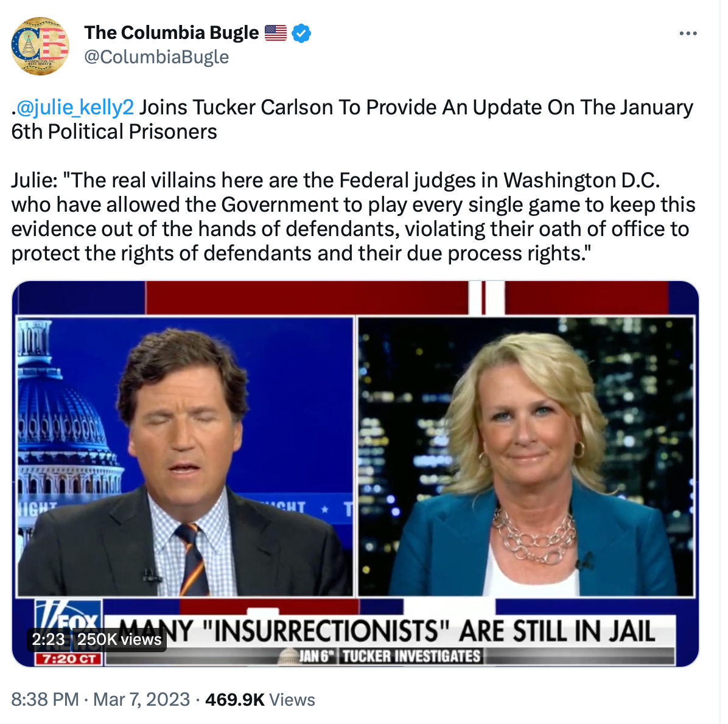The image size is (728, 724).
Task: Click the quoted Julie tweet text
Action: pyautogui.click(x=353, y=217)
